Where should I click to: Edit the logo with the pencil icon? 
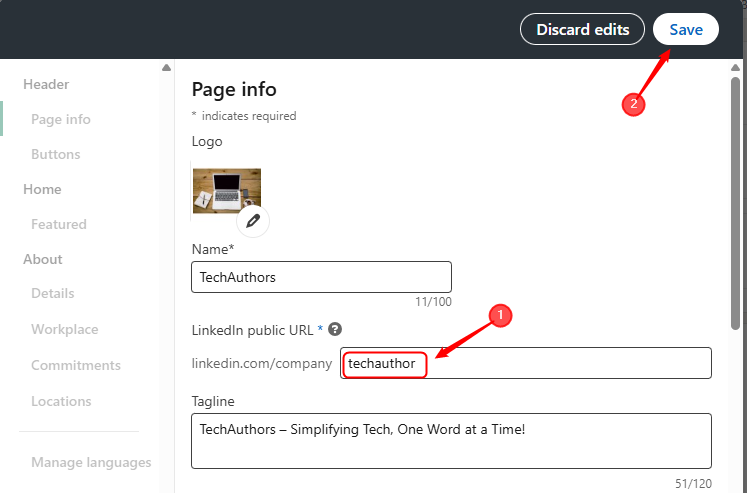coord(253,221)
